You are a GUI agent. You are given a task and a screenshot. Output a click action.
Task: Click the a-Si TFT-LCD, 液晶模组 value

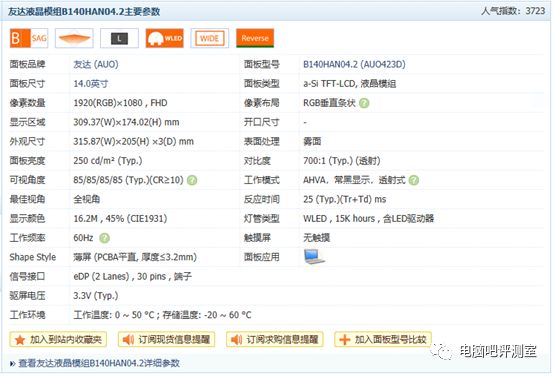[x=349, y=84]
